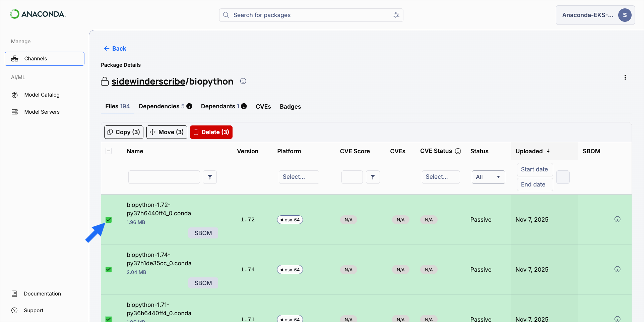Toggle sort order on the Uploaded column
This screenshot has height=322, width=644.
pyautogui.click(x=549, y=151)
